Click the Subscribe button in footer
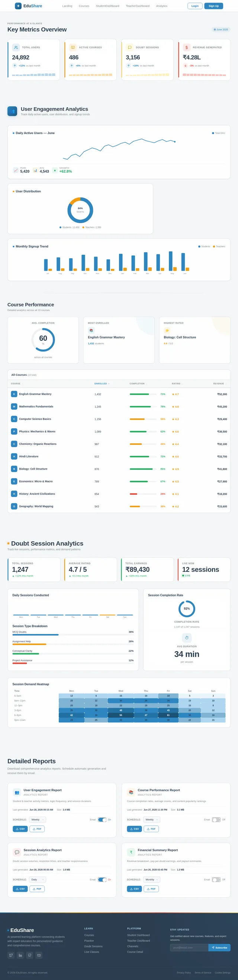 (219, 948)
